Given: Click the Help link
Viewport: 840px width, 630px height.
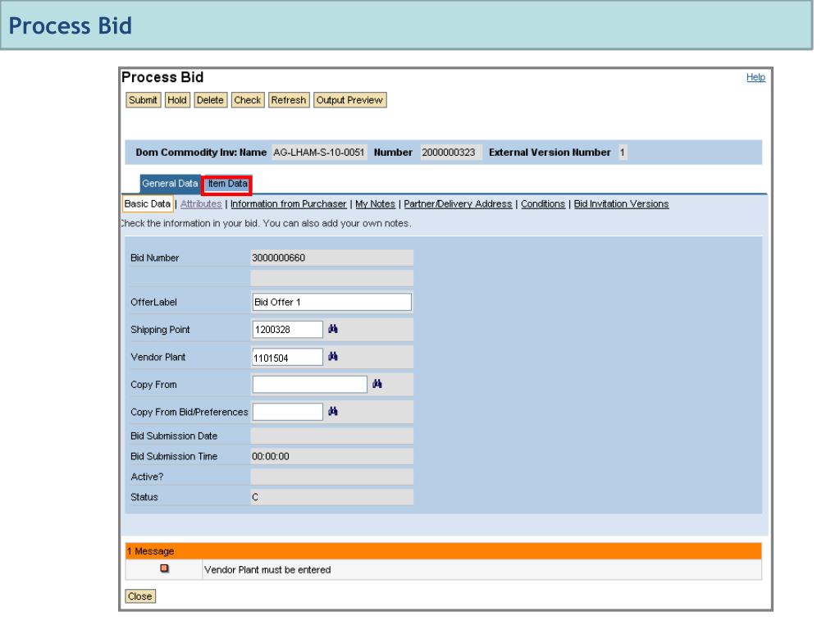Looking at the screenshot, I should (757, 77).
